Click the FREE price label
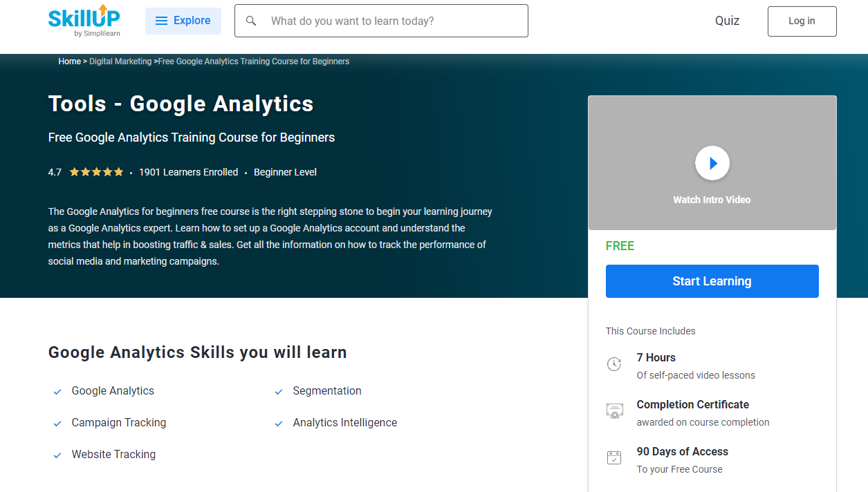This screenshot has width=868, height=492. (x=620, y=246)
